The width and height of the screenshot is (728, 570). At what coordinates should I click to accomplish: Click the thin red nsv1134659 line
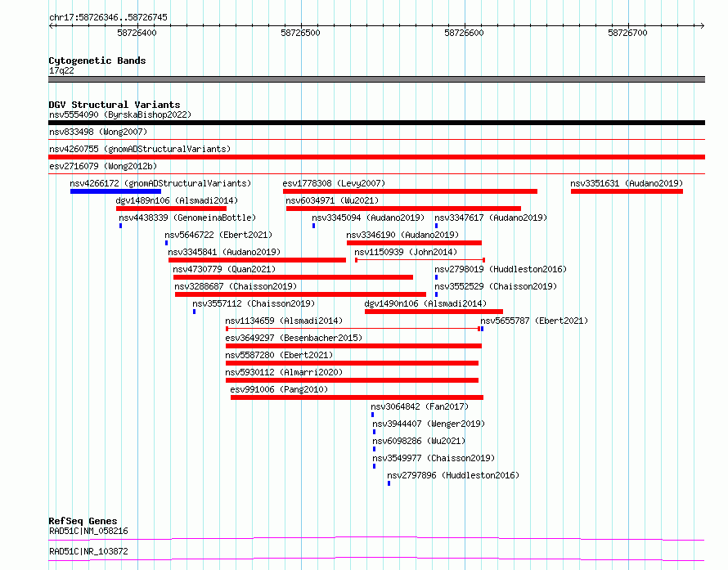point(353,329)
